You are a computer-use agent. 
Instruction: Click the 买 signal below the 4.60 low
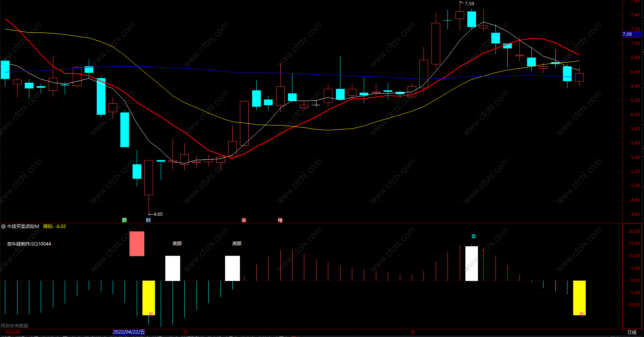[151, 315]
